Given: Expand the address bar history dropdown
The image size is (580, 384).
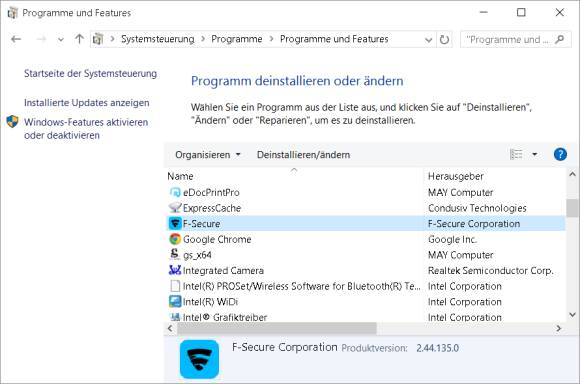Looking at the screenshot, I should (x=428, y=40).
